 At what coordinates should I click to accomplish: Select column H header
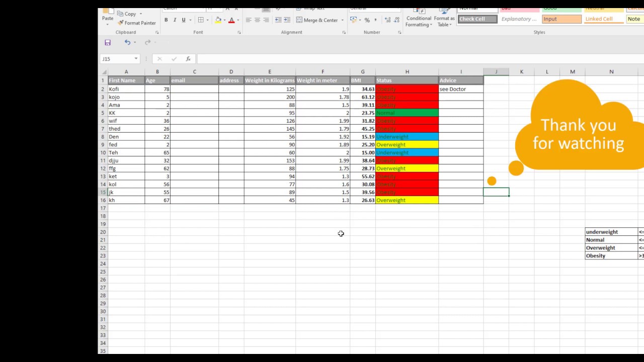pos(407,72)
